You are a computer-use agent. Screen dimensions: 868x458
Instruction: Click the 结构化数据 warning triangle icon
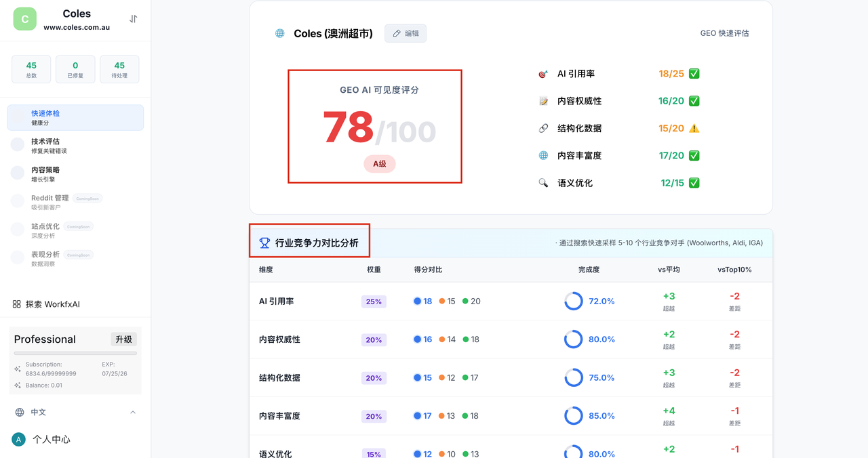694,128
